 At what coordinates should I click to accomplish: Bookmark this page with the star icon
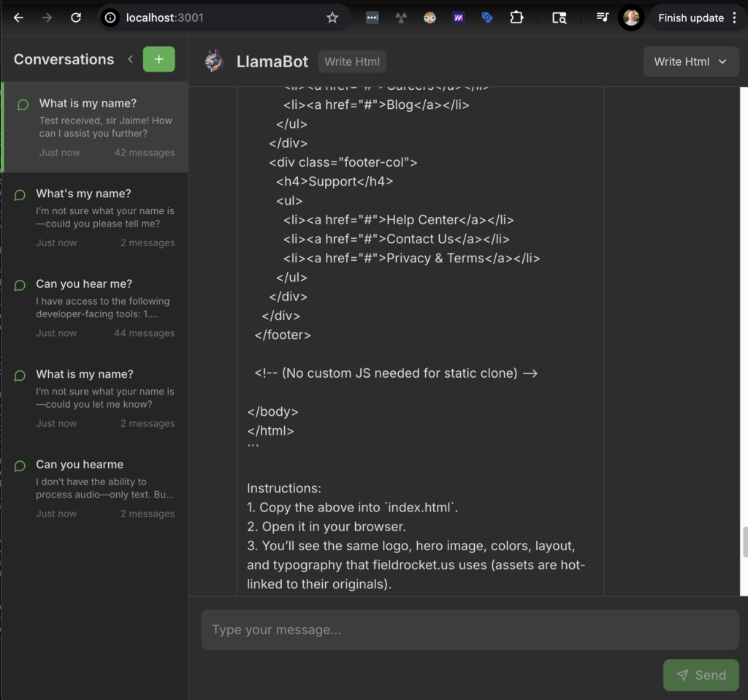click(332, 18)
